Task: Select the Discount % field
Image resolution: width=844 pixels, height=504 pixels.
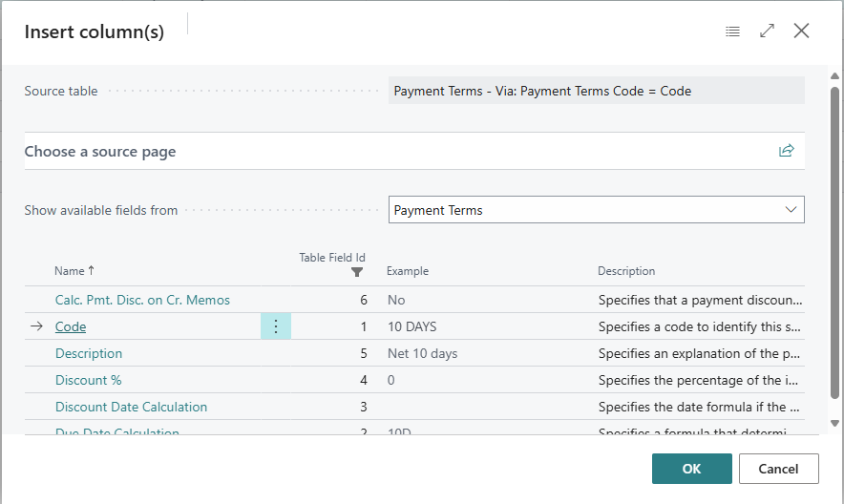Action: [89, 380]
